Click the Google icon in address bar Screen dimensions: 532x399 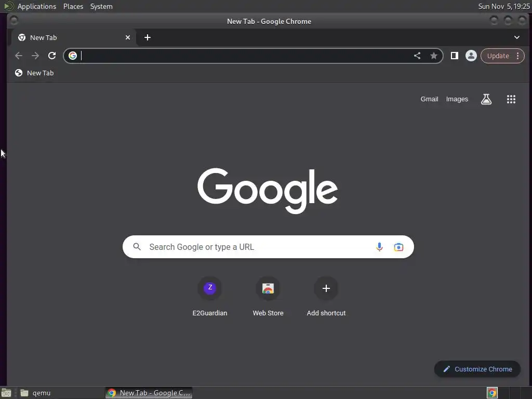pyautogui.click(x=73, y=56)
